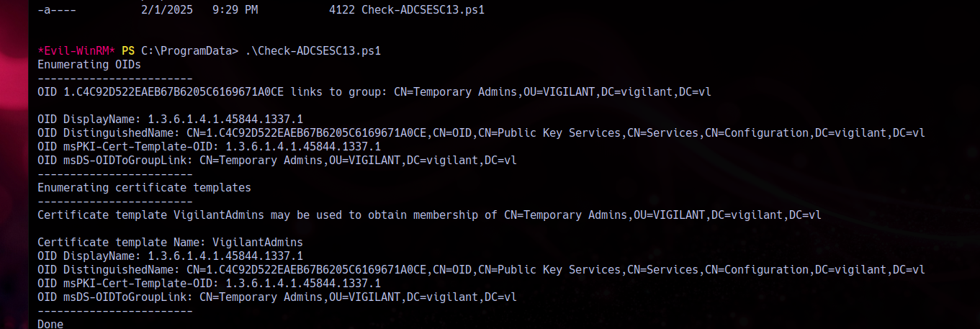
Task: Click the 'Certificate template Name: VigilantAdmins' line
Action: tap(170, 243)
